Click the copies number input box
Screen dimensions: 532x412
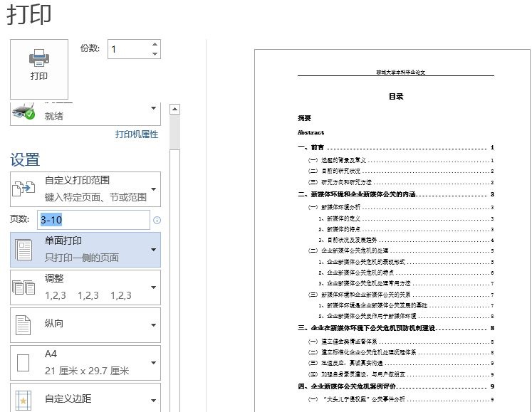pyautogui.click(x=128, y=49)
